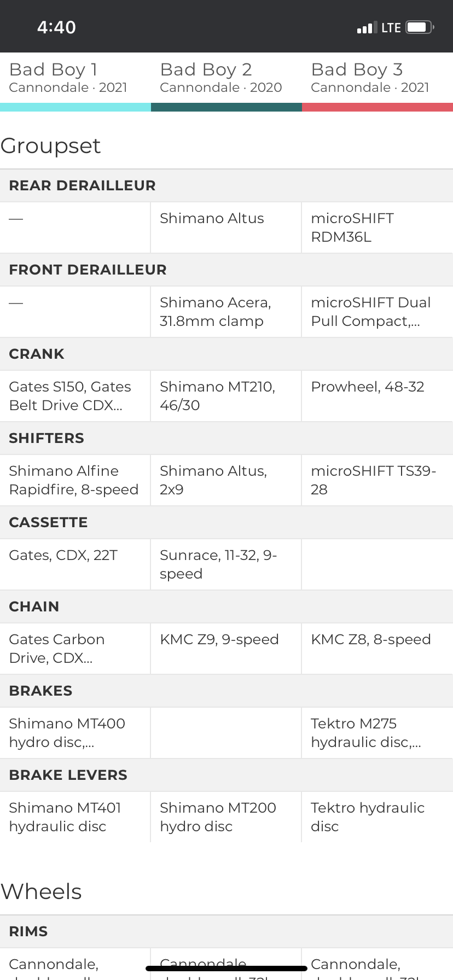Tap the battery icon in status bar
Viewport: 453px width, 980px height.
pos(420,27)
